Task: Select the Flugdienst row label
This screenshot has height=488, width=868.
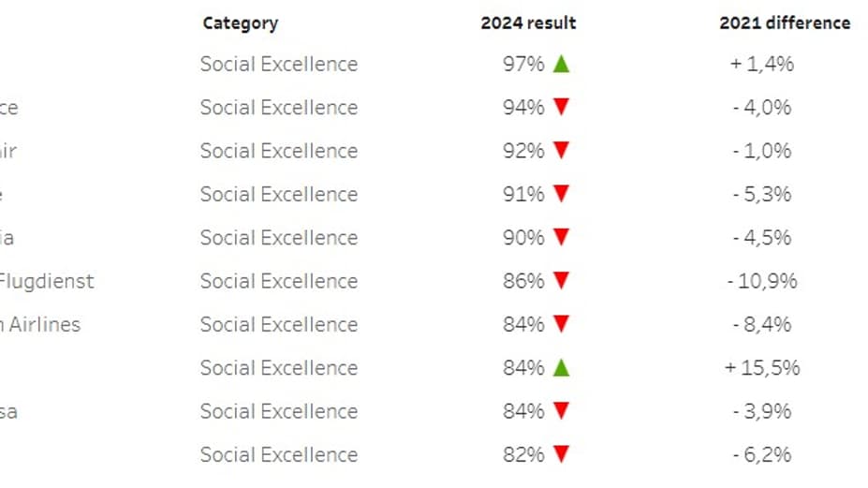Action: 47,281
